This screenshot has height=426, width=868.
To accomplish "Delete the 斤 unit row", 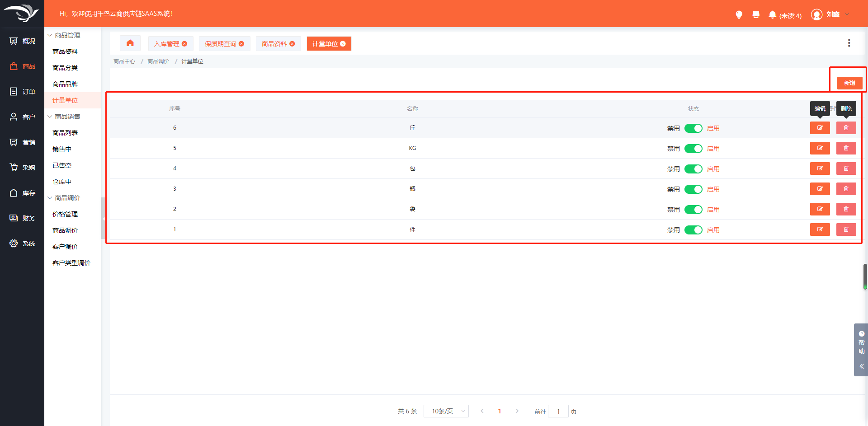I will (846, 128).
